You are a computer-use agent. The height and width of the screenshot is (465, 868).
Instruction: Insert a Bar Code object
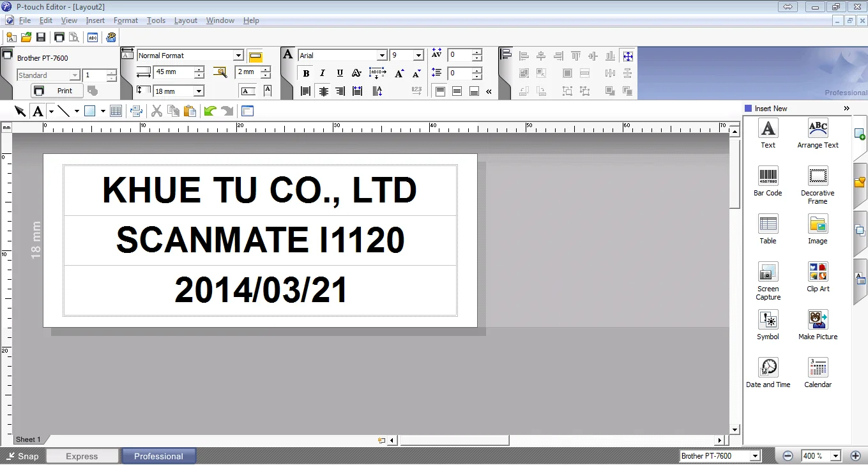point(768,176)
